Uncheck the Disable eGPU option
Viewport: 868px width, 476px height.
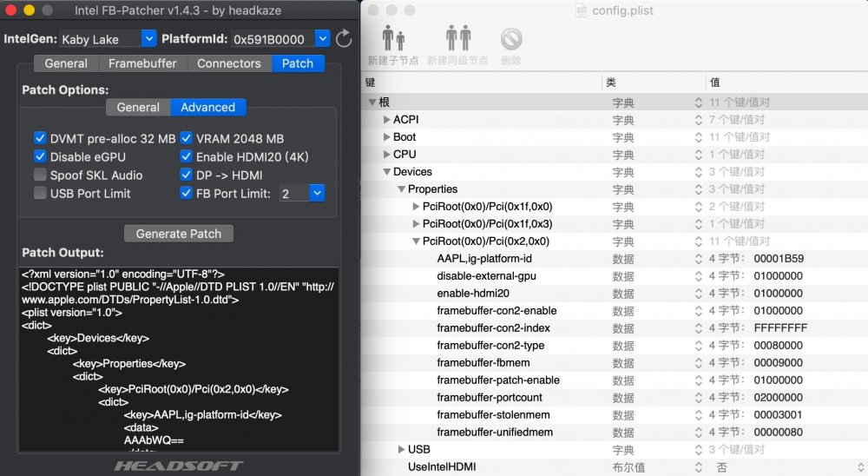click(40, 156)
